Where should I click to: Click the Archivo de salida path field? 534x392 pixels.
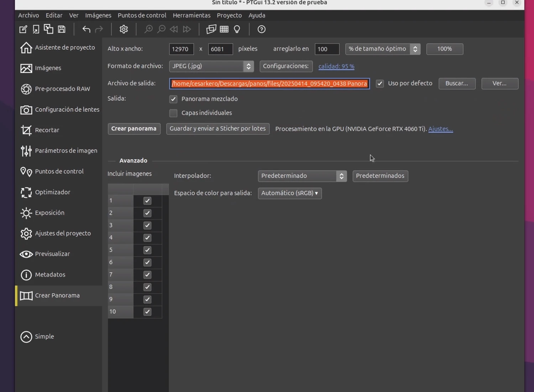[269, 84]
